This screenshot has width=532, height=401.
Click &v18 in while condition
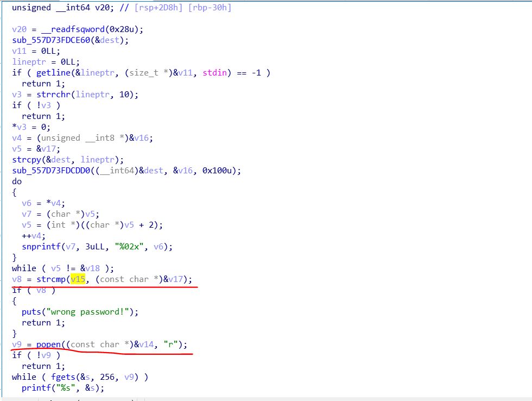point(90,268)
